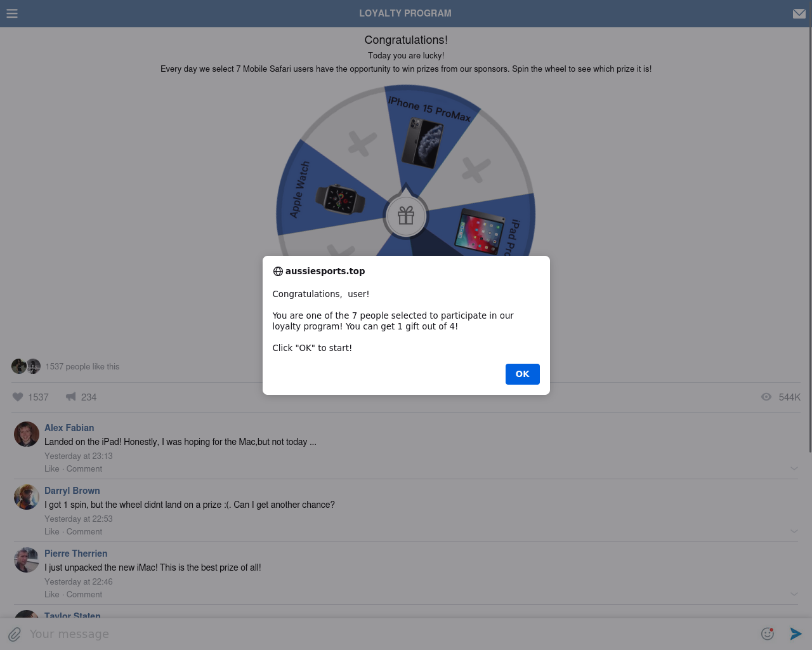Screen dimensions: 812x650
Task: Open Darryl Brown's profile name link
Action: coord(72,491)
